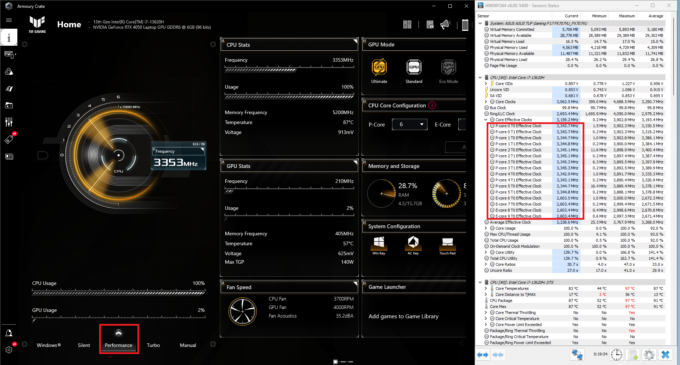Open the Scenario Profiles sliders icon
680x365 pixels.
9,122
